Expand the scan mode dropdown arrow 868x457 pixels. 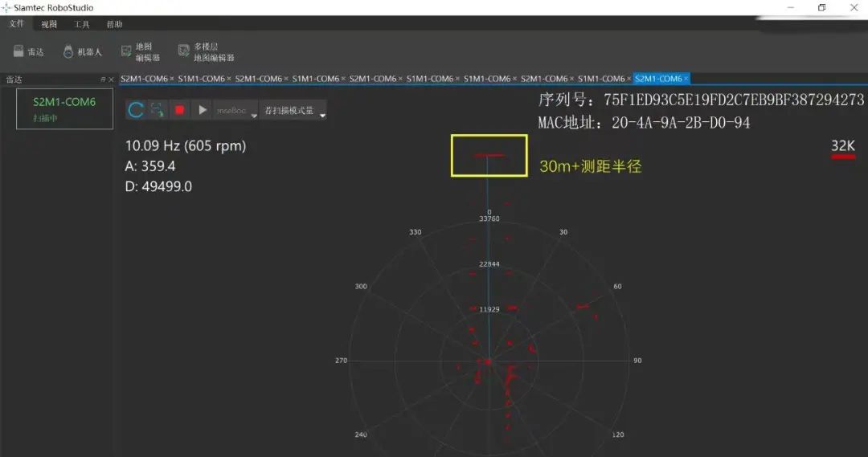point(254,115)
